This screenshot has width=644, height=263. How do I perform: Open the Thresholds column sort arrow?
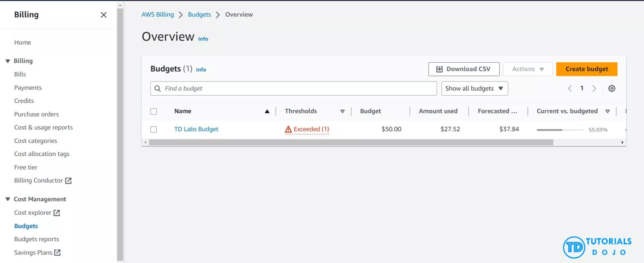(x=342, y=111)
